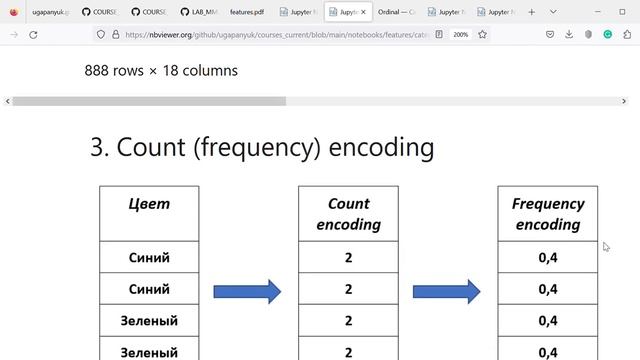The image size is (640, 360).
Task: Save page to Pocket icon
Action: click(550, 35)
